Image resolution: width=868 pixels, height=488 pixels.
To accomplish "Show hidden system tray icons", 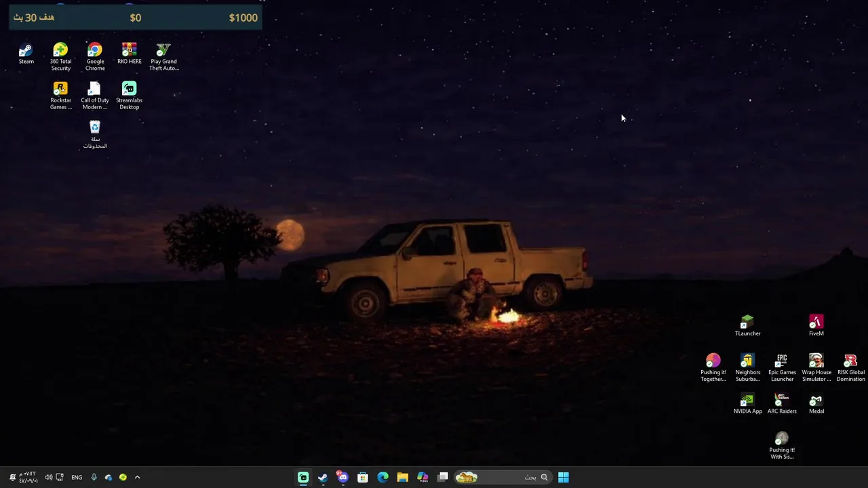I will tap(137, 477).
